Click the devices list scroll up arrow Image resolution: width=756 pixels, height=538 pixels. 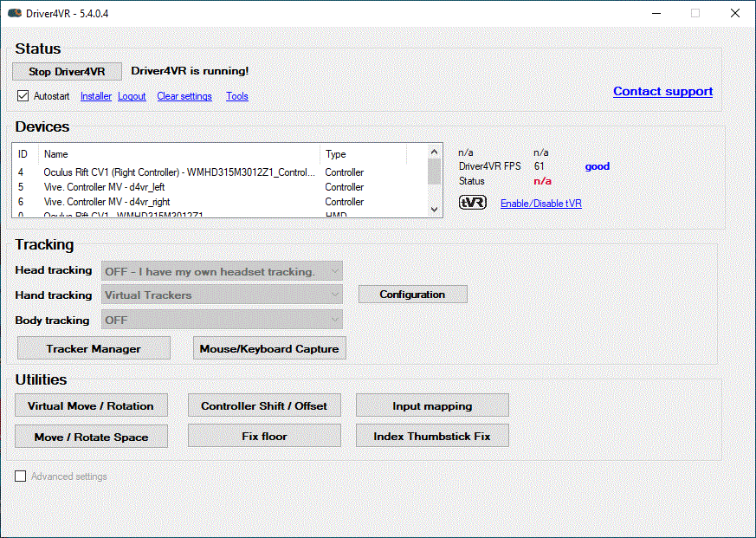click(x=434, y=152)
